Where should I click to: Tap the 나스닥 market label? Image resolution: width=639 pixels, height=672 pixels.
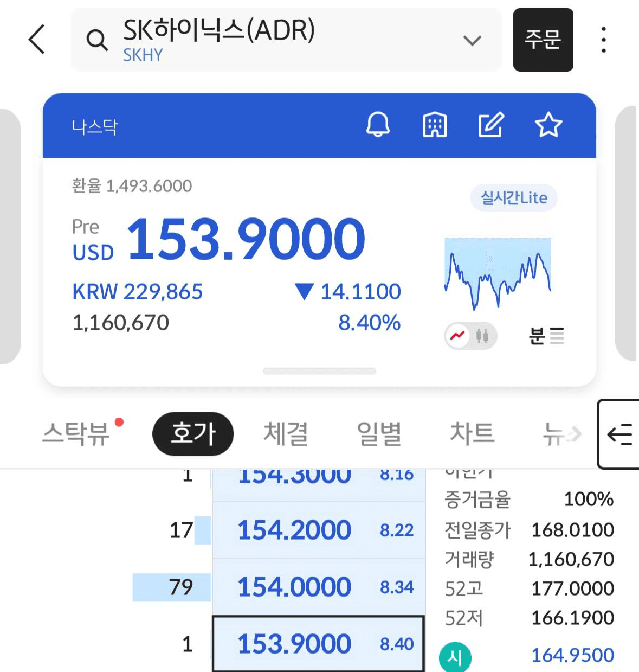(x=94, y=126)
